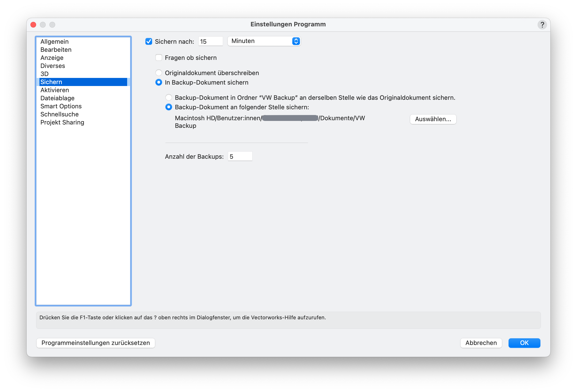The image size is (577, 392).
Task: Select In Backup-Dokument sichern radio button
Action: (x=159, y=82)
